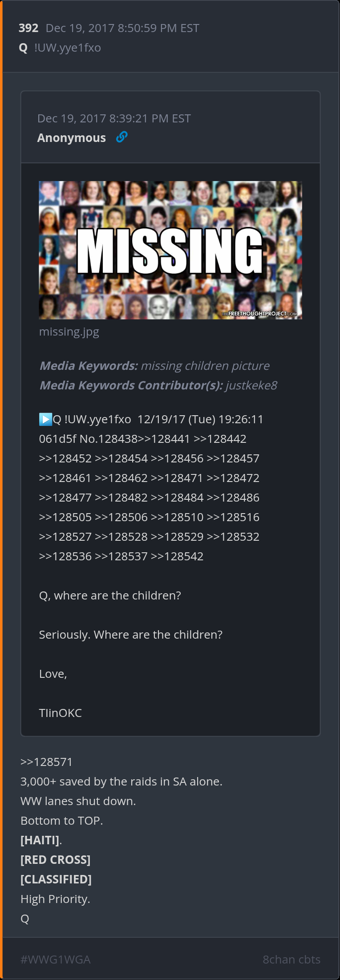Click the justkeke8 contributor name
The width and height of the screenshot is (340, 980).
pos(251,385)
